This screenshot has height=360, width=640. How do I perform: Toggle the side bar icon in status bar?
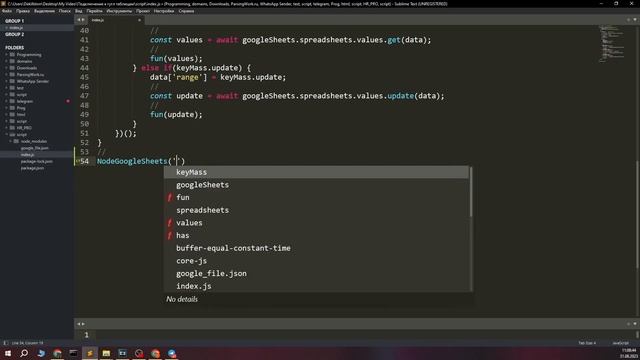click(6, 343)
